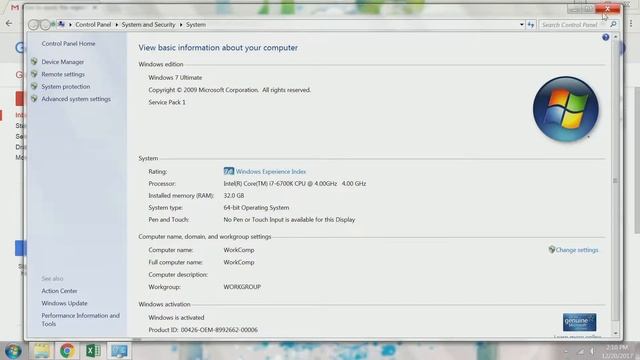
Task: Click the genuine Microsoft badge
Action: (x=579, y=322)
